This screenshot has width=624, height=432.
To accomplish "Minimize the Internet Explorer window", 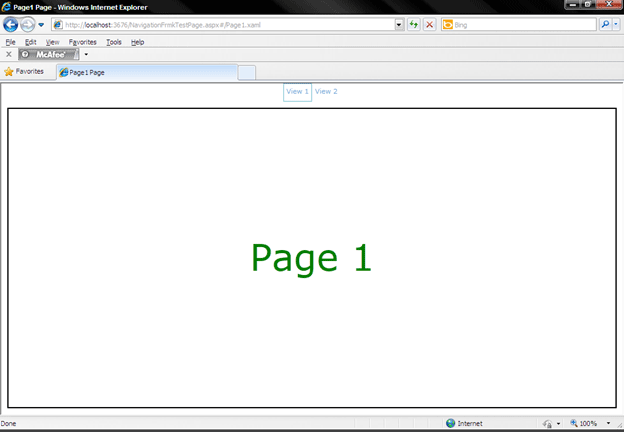I will pos(573,4).
